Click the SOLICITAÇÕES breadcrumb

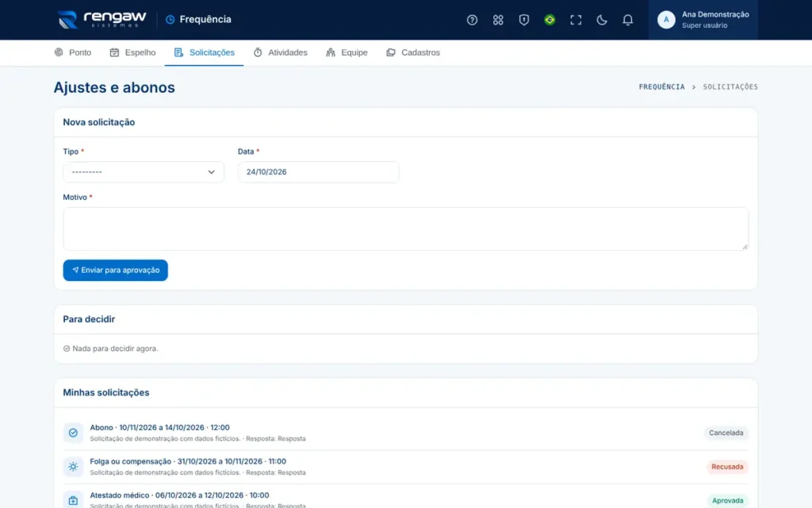(730, 87)
